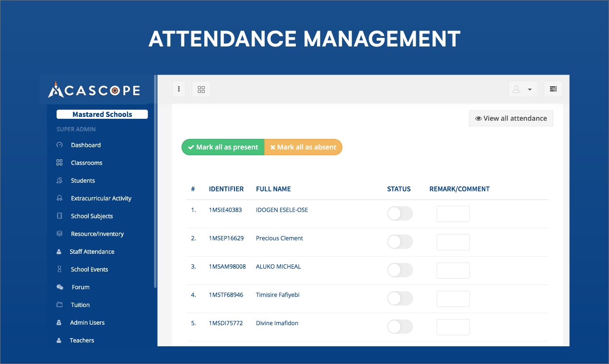Click the SUPER ADMIN label

[76, 129]
